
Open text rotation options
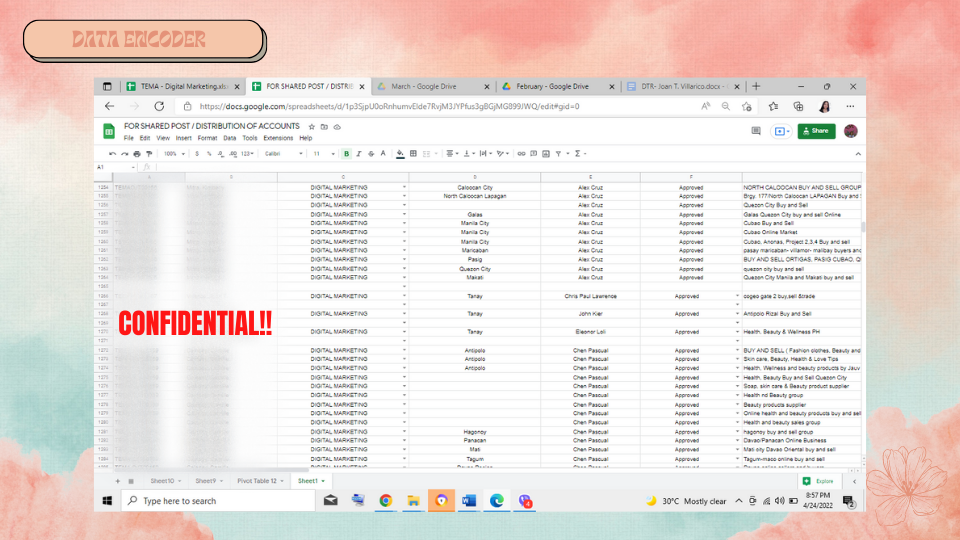point(502,154)
